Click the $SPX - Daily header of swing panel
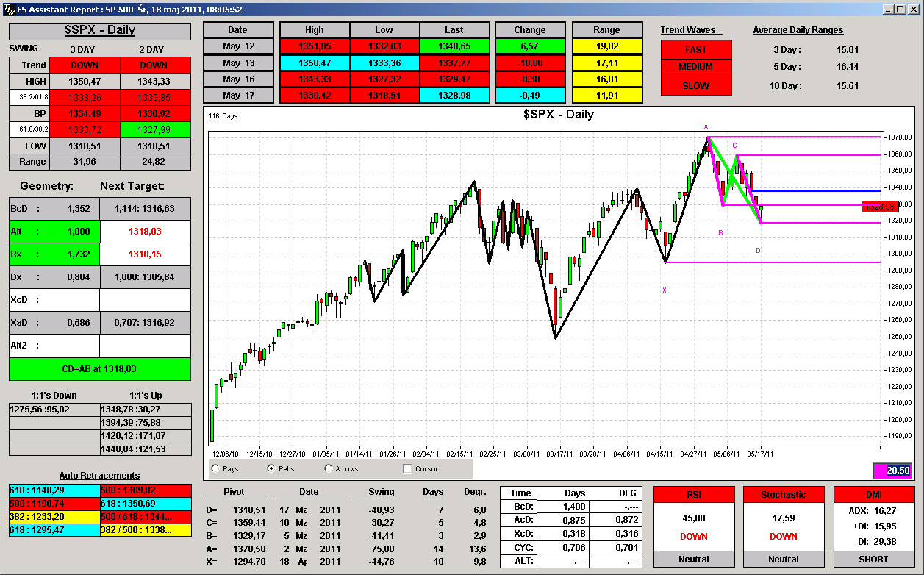The width and height of the screenshot is (924, 575). point(100,30)
